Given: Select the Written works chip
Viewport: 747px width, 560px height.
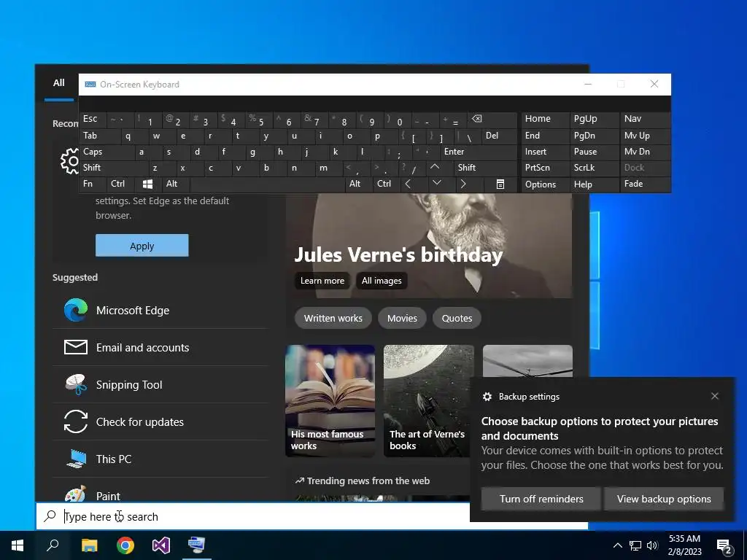Looking at the screenshot, I should 333,318.
